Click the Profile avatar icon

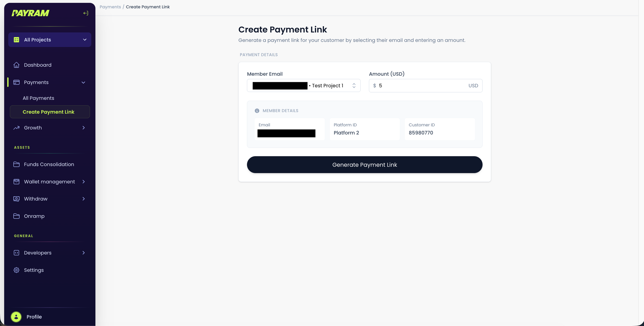16,316
